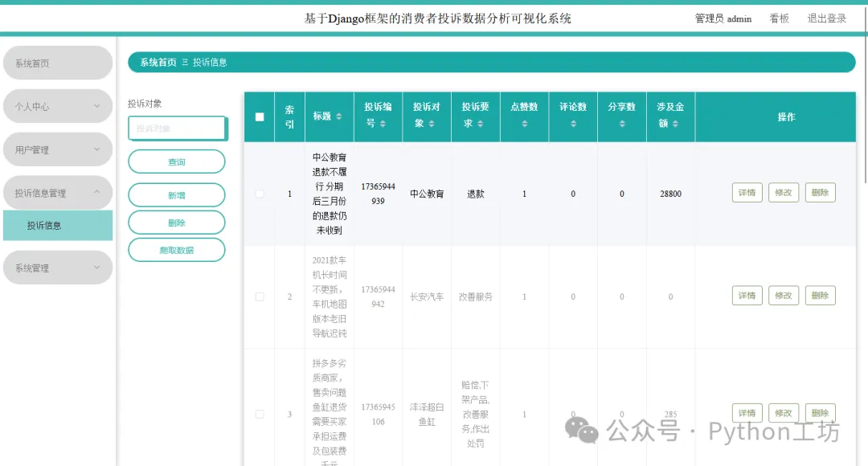Viewport: 868px width, 466px height.
Task: Check the row 2 长安汽车 checkbox
Action: click(x=260, y=296)
